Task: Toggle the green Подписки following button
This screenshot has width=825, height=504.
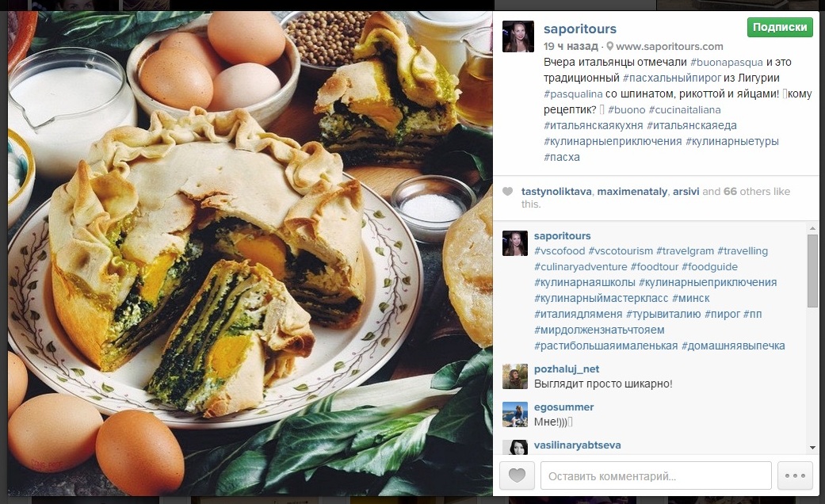Action: (780, 28)
